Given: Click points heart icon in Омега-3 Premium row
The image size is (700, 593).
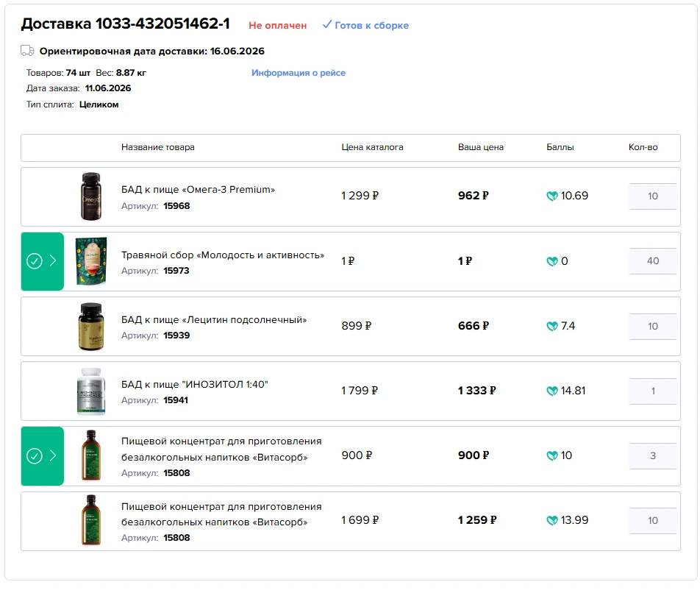Looking at the screenshot, I should point(552,196).
